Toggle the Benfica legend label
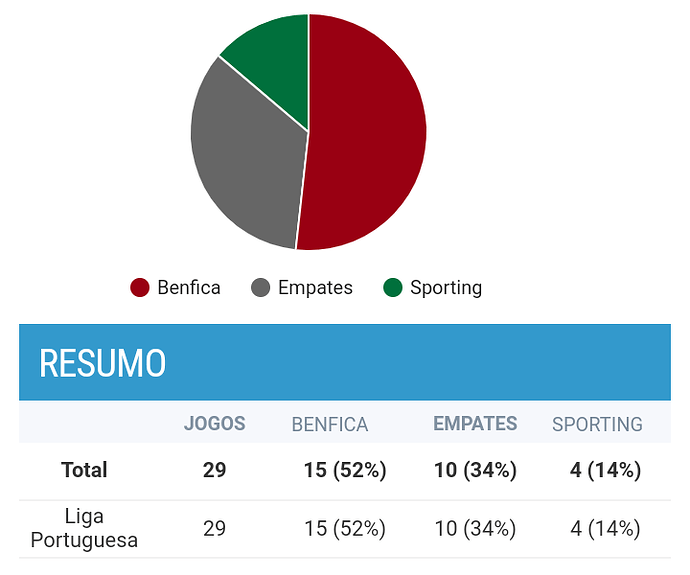Viewport: 690px width, 575px height. pyautogui.click(x=189, y=288)
